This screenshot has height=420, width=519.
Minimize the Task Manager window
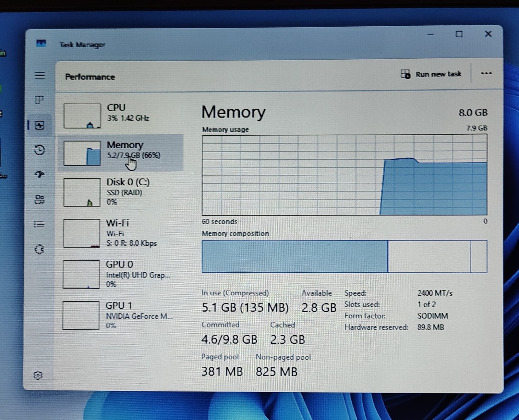[430, 34]
